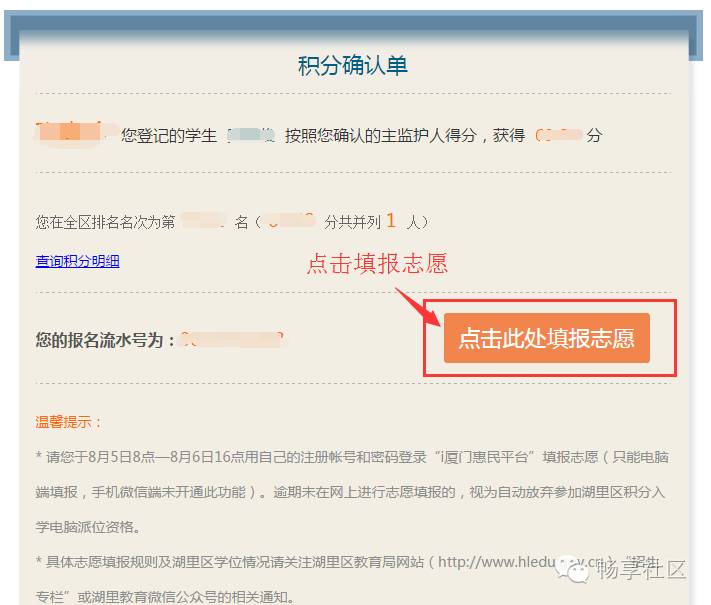
Task: Click the 您的报名流水号为 label
Action: pos(105,340)
